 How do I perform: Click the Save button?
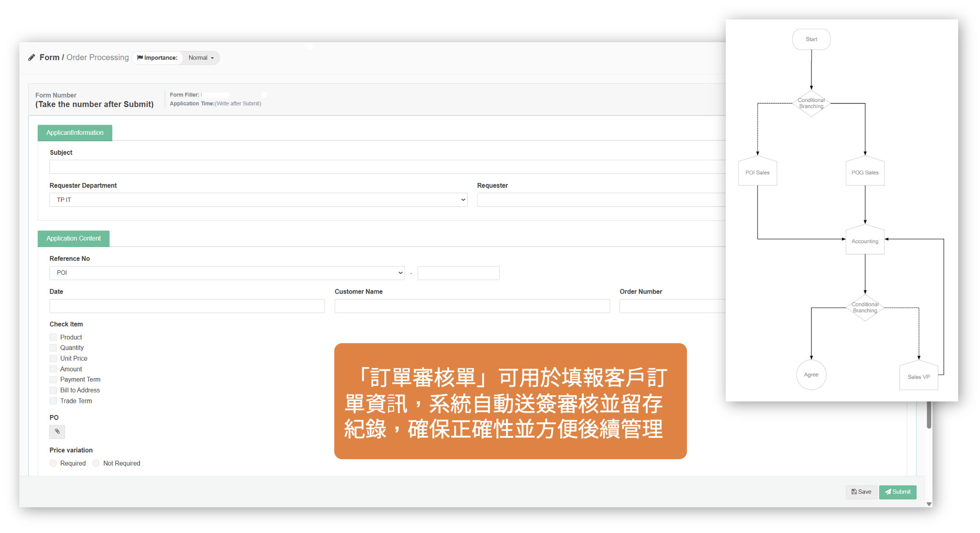861,492
